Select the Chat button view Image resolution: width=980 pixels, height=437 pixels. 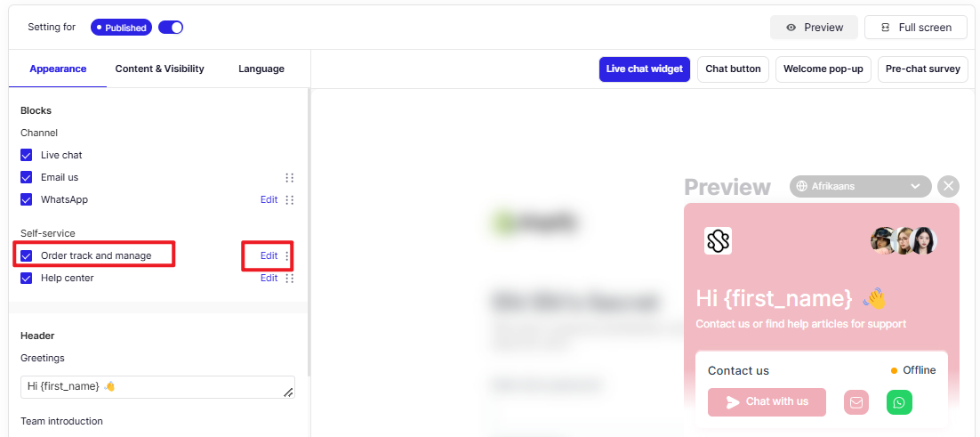click(733, 69)
